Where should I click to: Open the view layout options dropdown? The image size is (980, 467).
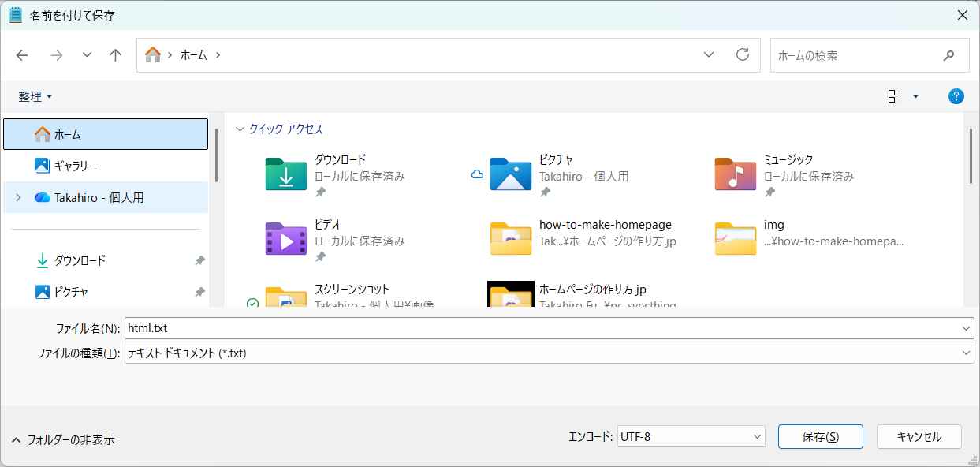tap(904, 96)
